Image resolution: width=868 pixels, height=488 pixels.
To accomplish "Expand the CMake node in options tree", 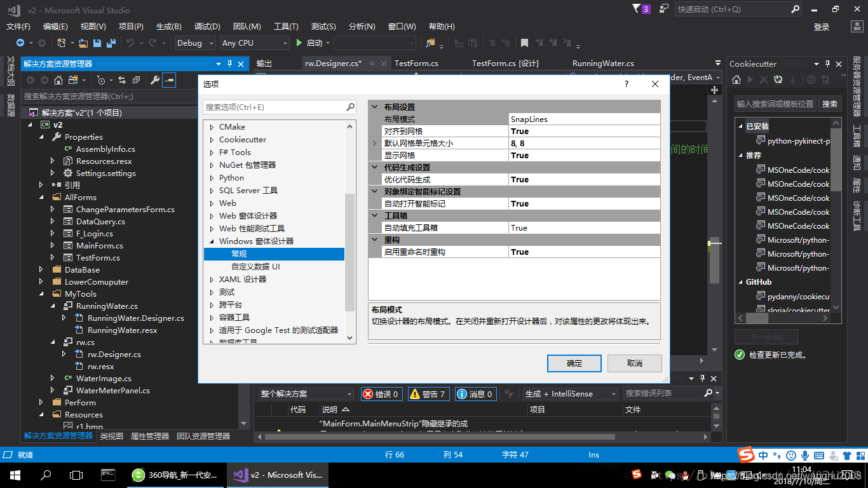I will click(212, 127).
